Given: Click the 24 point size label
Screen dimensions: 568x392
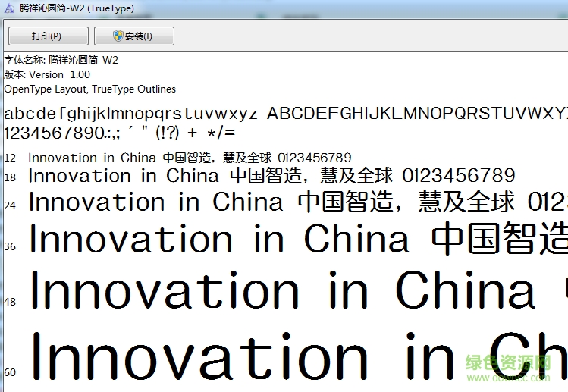Looking at the screenshot, I should point(10,205).
